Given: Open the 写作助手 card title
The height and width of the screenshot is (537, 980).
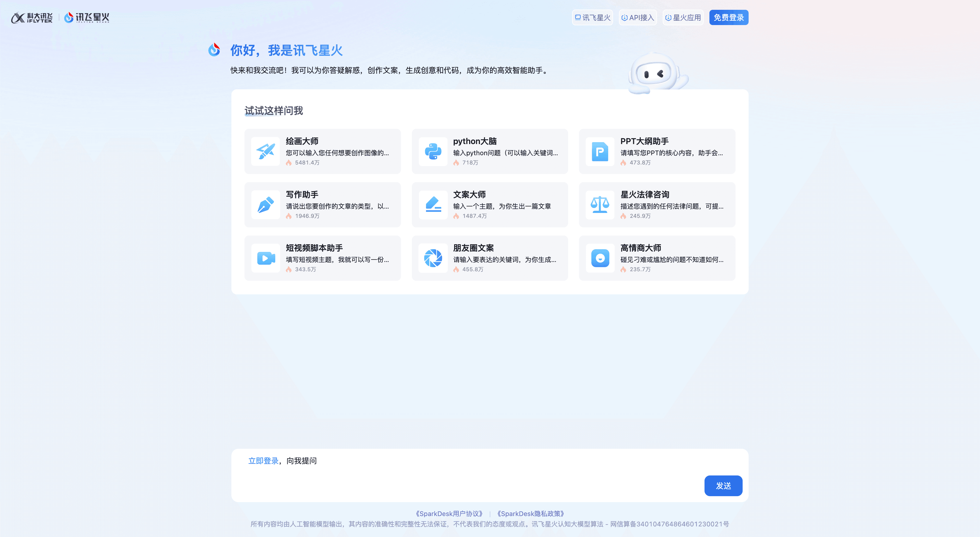Looking at the screenshot, I should coord(302,194).
